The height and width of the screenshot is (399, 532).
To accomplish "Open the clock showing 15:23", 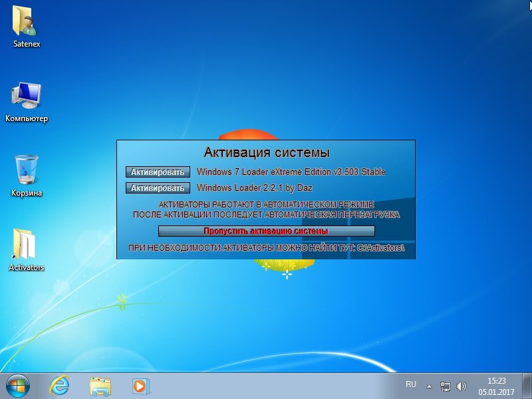I will [x=496, y=386].
